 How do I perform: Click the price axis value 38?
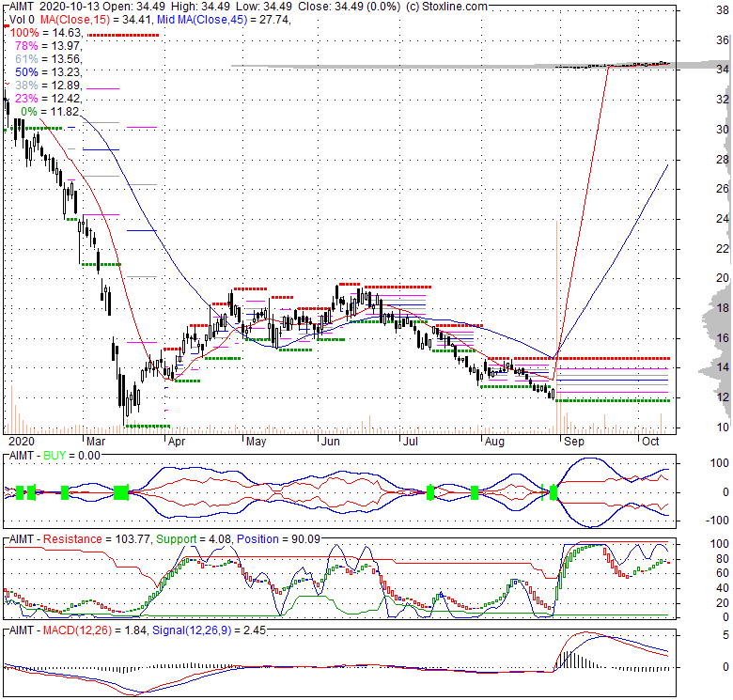(723, 10)
